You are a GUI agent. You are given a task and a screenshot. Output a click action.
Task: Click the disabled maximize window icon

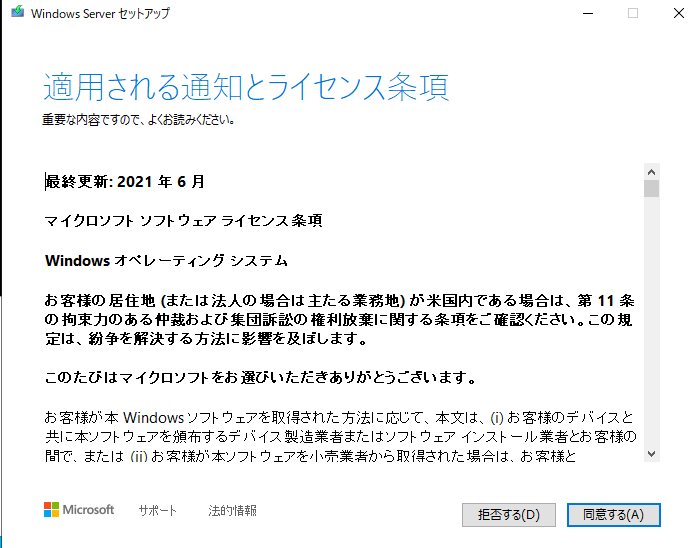coord(633,13)
